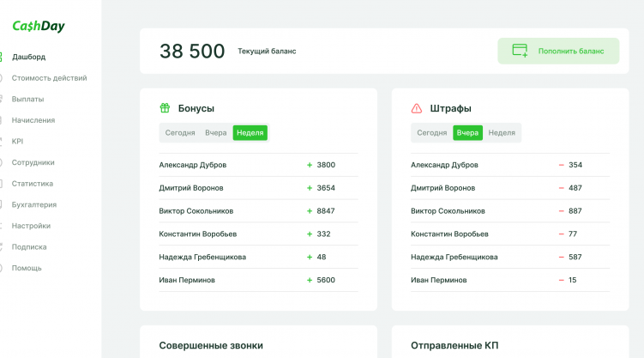Screen dimensions: 644x358
Task: Open the Подписка page
Action: coord(29,247)
